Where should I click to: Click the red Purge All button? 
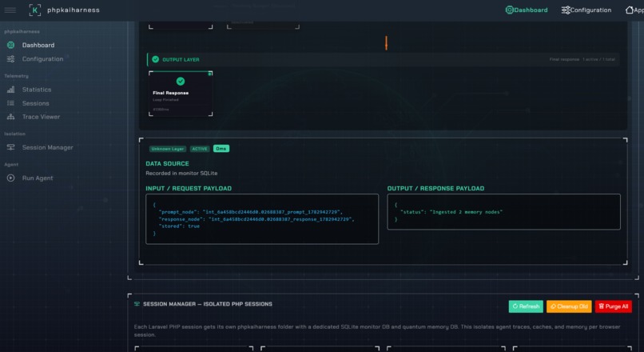[x=613, y=306]
